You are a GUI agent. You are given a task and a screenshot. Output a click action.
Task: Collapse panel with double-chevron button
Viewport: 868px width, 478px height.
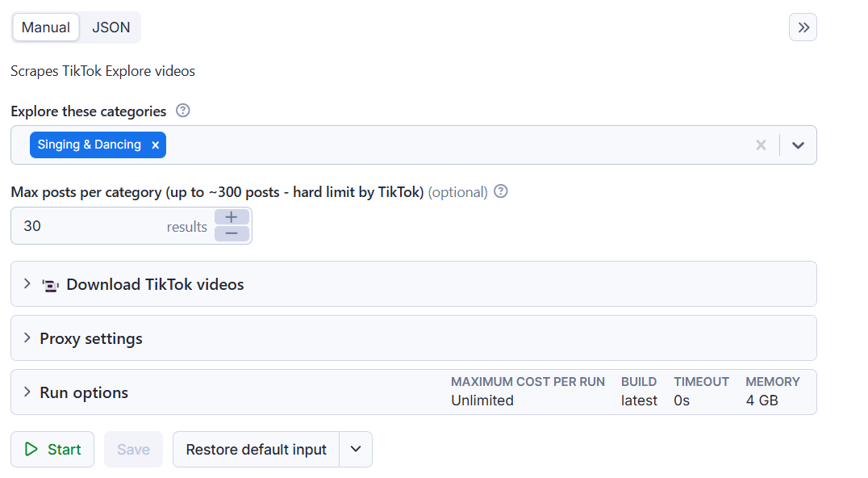point(803,27)
